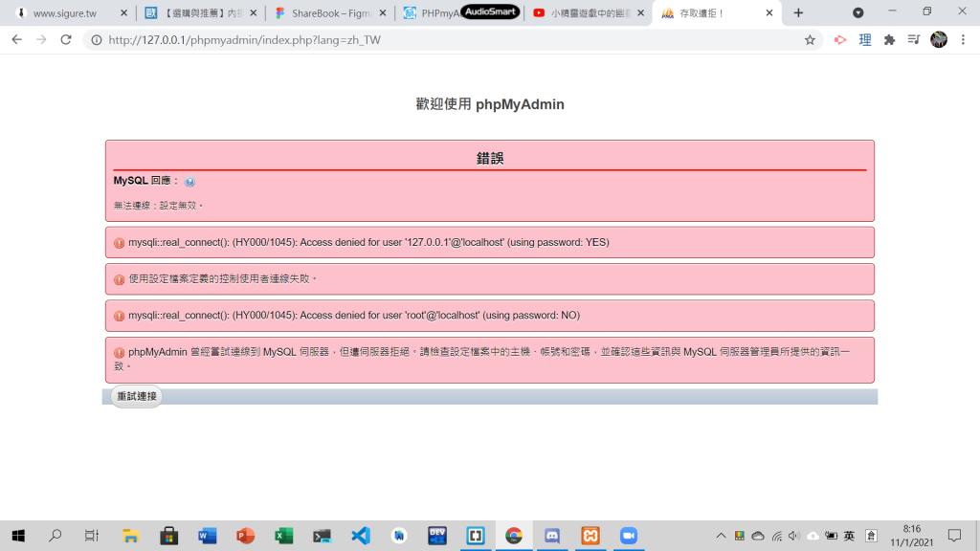Switch the 英 input language indicator
This screenshot has width=980, height=551.
pos(849,536)
